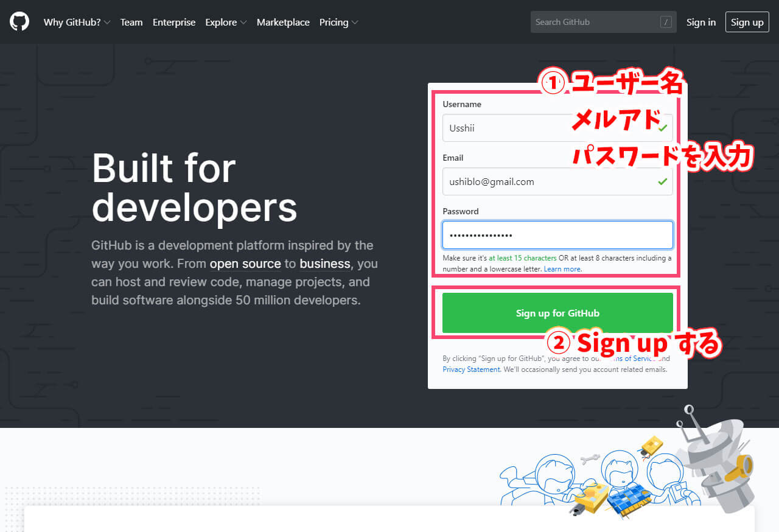Viewport: 779px width, 532px height.
Task: Open the Enterprise page
Action: coord(174,22)
